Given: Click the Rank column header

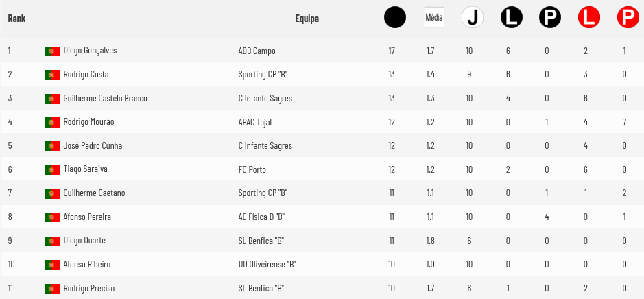Looking at the screenshot, I should click(x=16, y=19).
